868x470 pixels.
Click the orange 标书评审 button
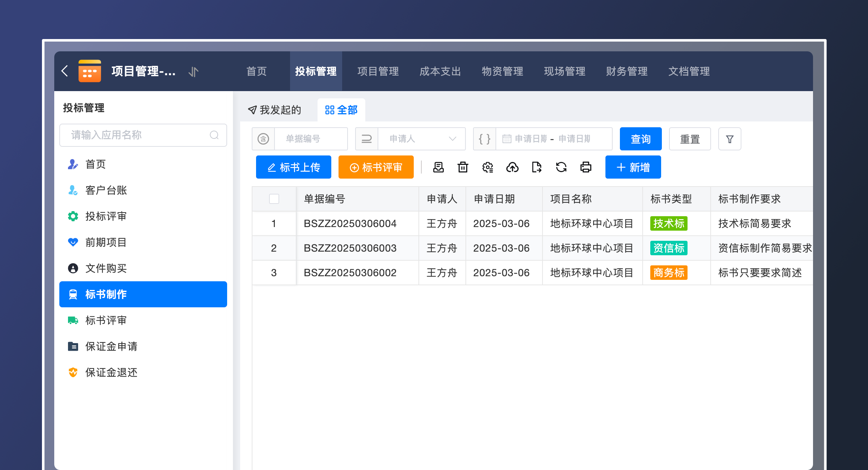(376, 167)
